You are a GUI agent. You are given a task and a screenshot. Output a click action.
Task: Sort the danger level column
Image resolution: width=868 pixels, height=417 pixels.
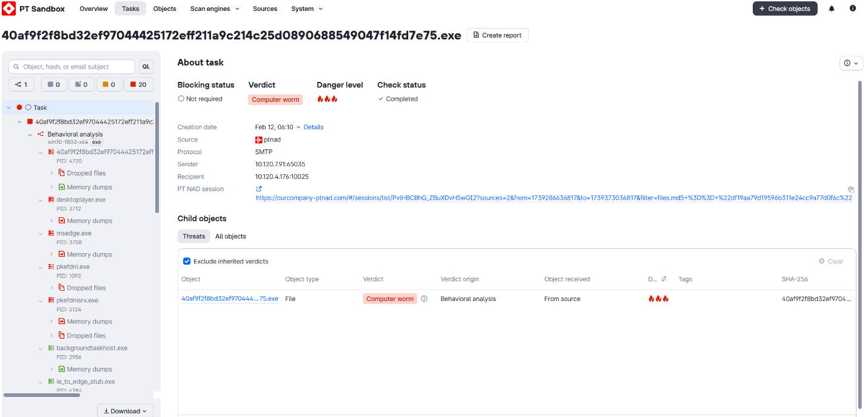click(x=664, y=279)
